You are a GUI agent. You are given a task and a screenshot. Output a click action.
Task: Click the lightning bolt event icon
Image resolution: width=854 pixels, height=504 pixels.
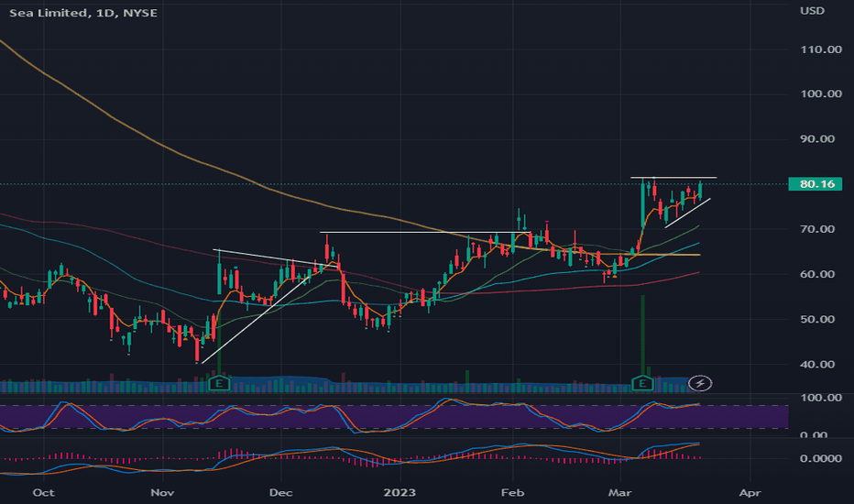(700, 384)
